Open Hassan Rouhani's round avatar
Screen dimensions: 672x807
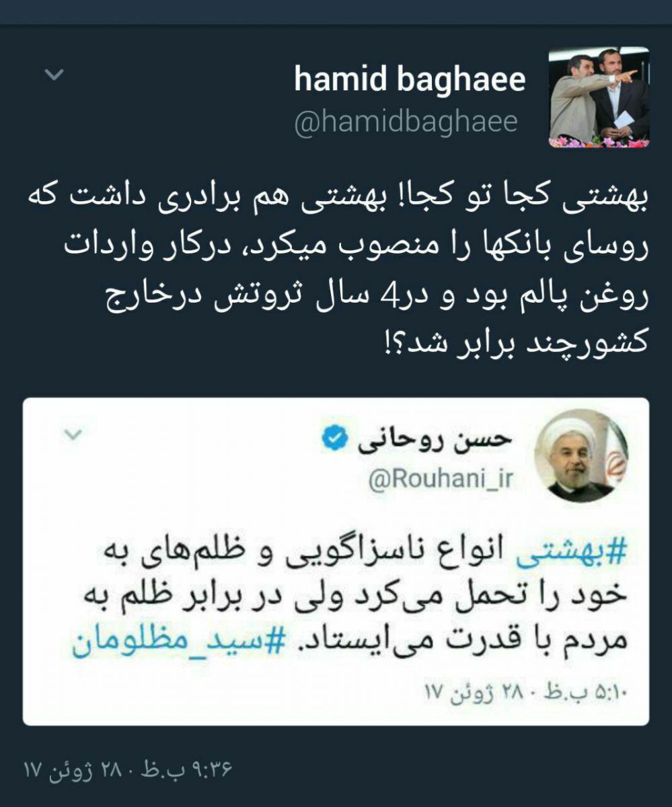pyautogui.click(x=581, y=455)
